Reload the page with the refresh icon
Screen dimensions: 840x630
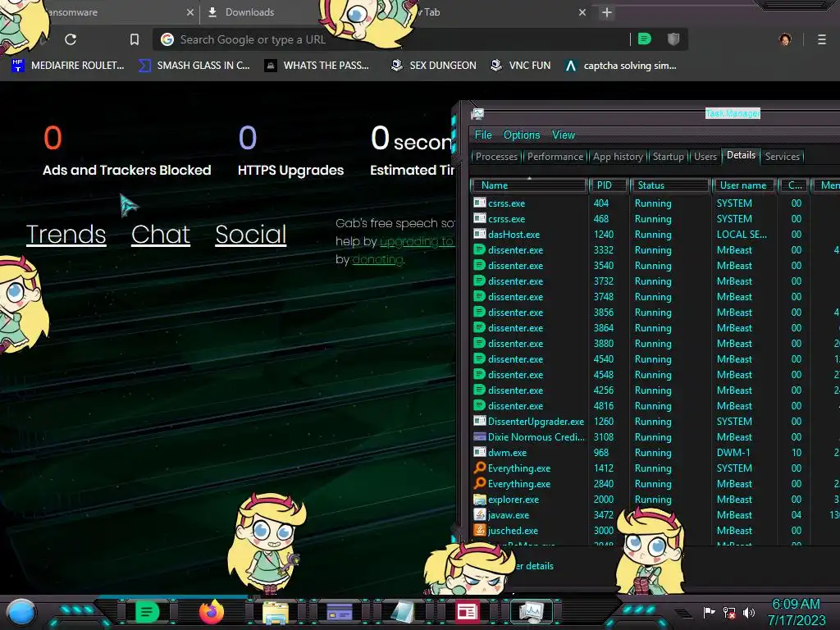point(71,39)
